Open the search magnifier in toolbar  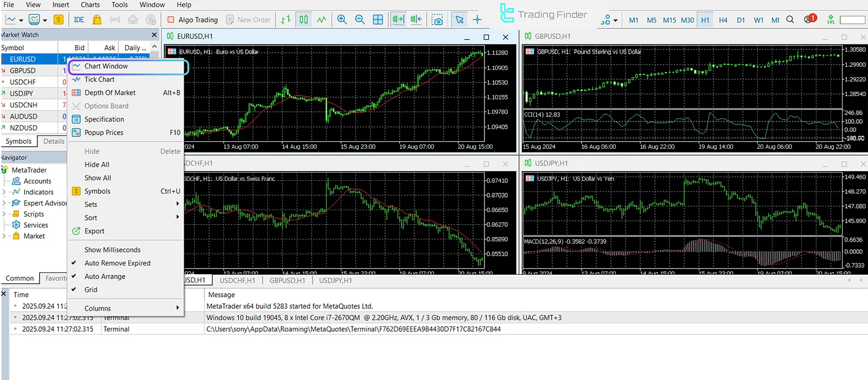point(790,20)
